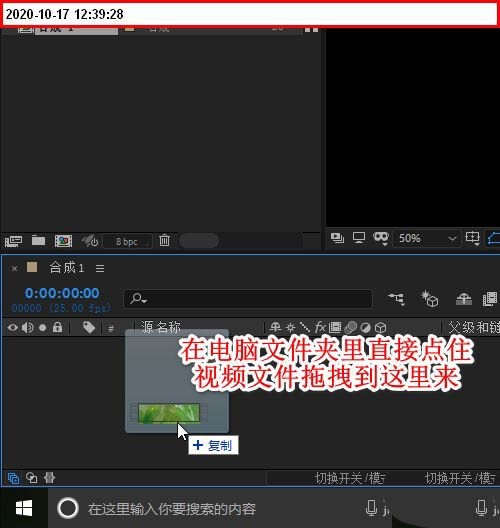Click the label tag column header

(x=89, y=327)
